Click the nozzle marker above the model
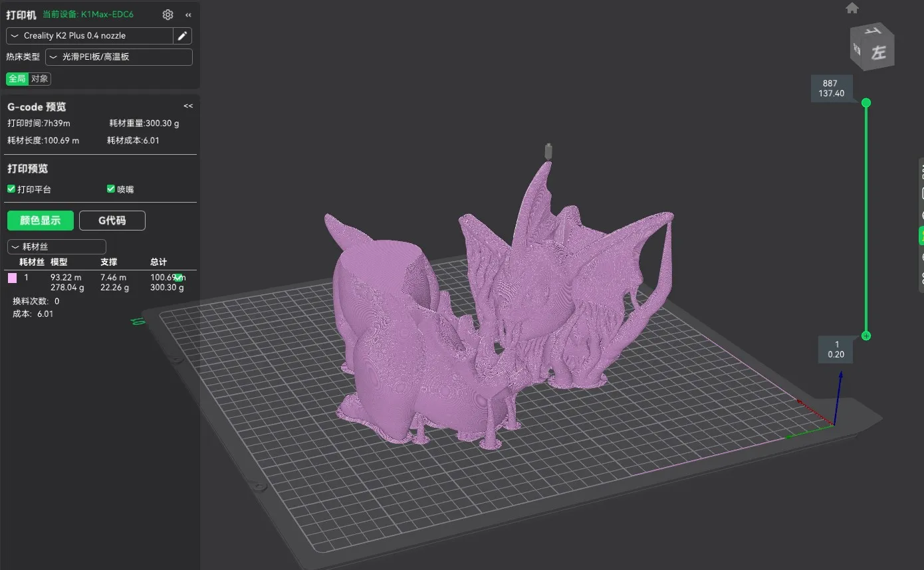Viewport: 924px width, 570px height. (x=548, y=151)
